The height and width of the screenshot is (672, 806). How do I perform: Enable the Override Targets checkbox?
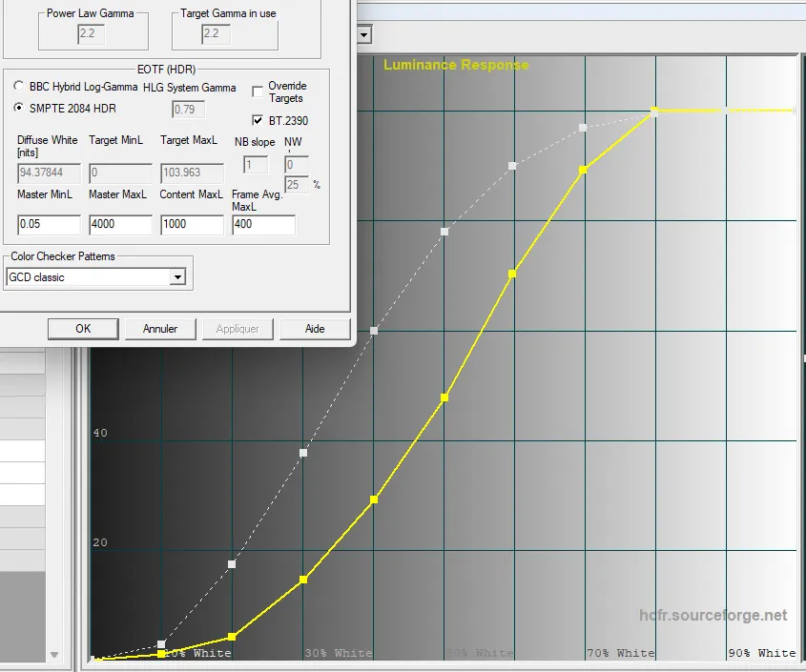pyautogui.click(x=258, y=92)
